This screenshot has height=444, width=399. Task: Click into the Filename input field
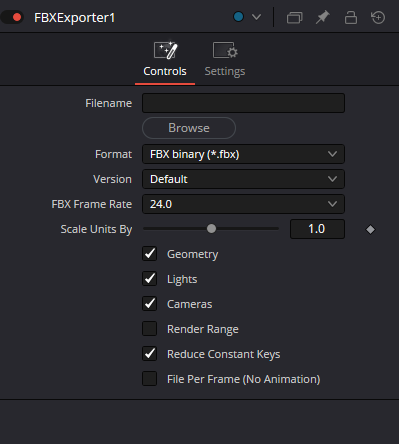tap(243, 103)
